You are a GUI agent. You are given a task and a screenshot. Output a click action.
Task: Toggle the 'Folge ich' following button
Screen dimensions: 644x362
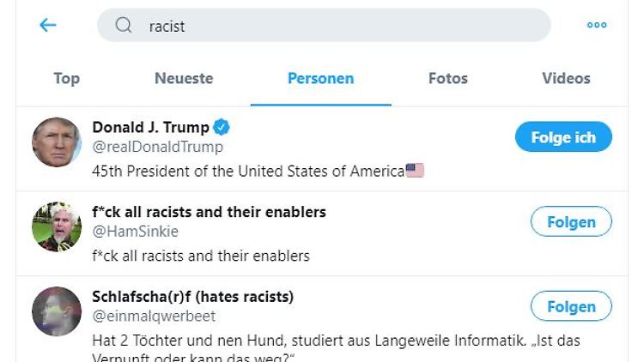click(x=563, y=137)
